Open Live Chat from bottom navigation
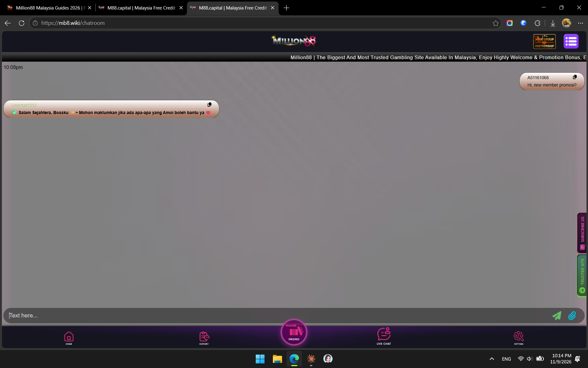The image size is (588, 368). pos(384,336)
